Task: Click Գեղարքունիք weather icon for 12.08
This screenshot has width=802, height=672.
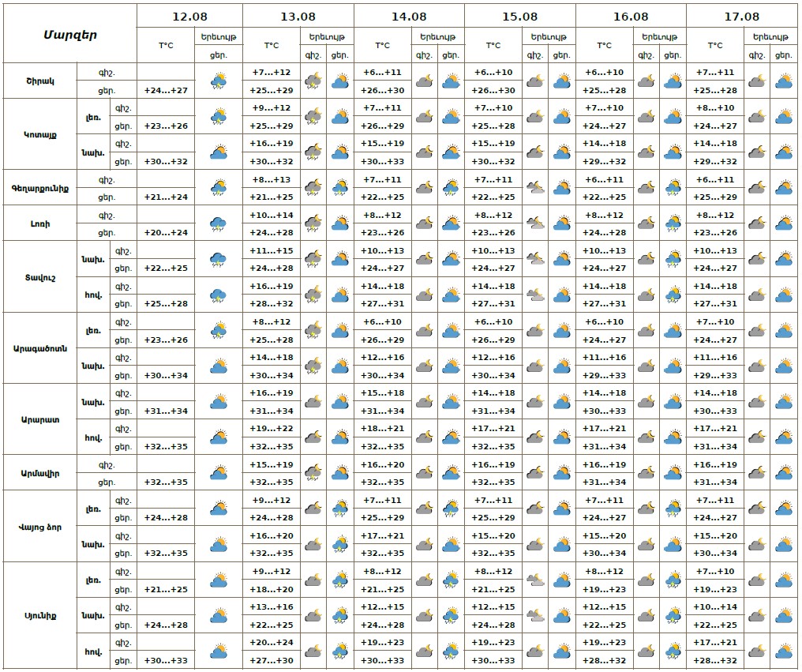Action: [x=219, y=188]
